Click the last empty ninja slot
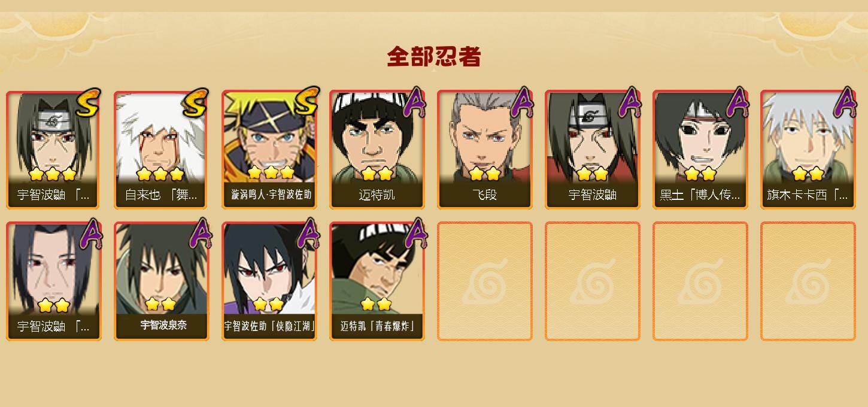The image size is (868, 407). tap(808, 281)
